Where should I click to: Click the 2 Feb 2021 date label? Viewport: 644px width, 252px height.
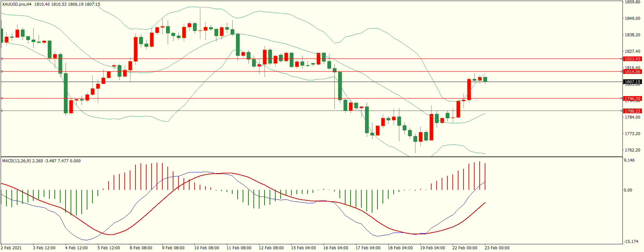pos(11,248)
